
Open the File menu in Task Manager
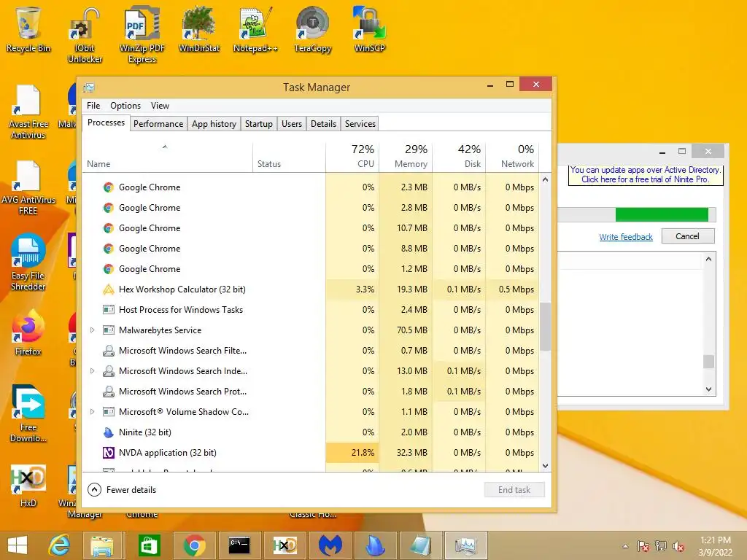click(93, 106)
